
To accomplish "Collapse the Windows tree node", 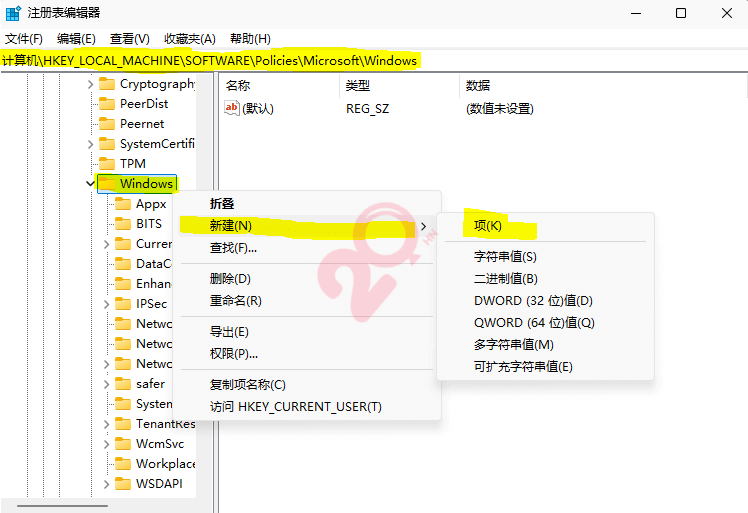I will (91, 184).
